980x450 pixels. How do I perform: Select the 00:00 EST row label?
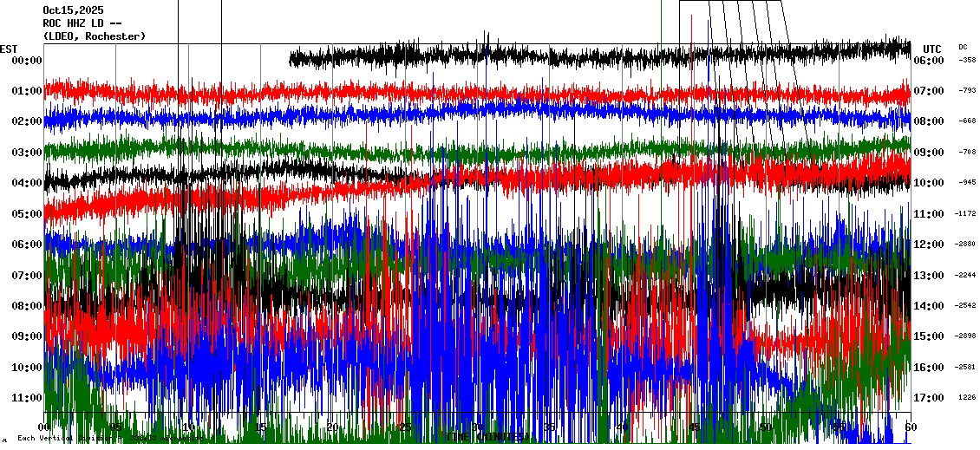(x=27, y=61)
